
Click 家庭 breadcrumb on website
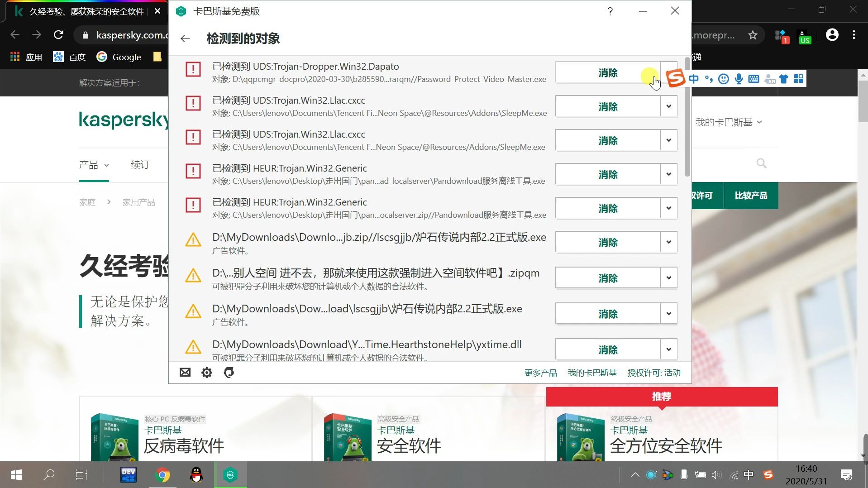[x=87, y=202]
